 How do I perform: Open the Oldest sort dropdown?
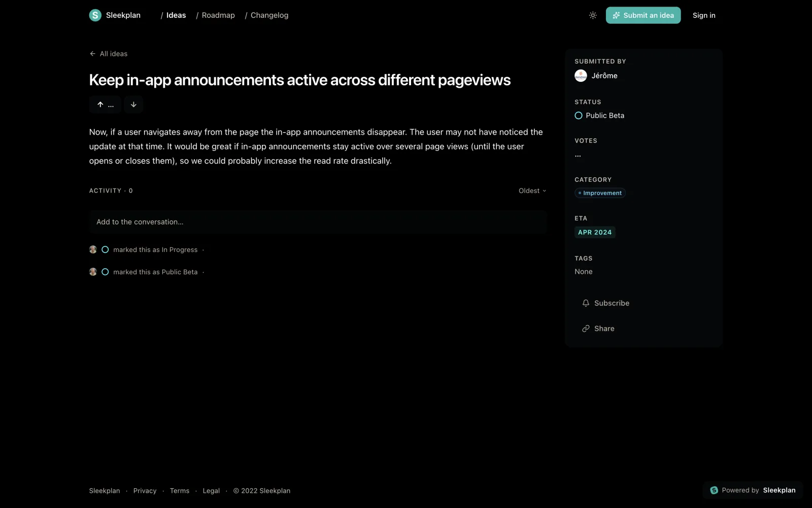tap(532, 191)
